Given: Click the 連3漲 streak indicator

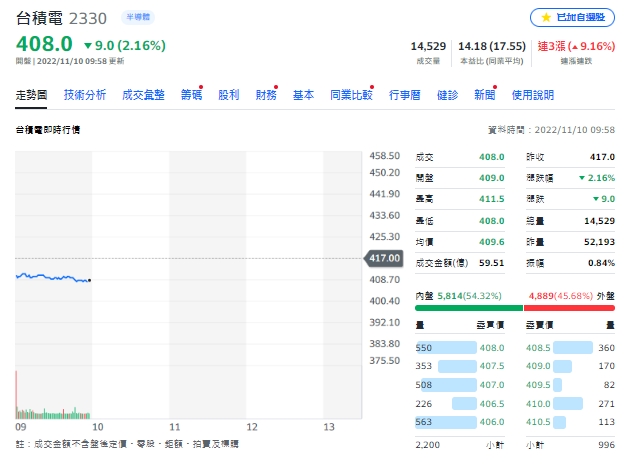Looking at the screenshot, I should (576, 46).
